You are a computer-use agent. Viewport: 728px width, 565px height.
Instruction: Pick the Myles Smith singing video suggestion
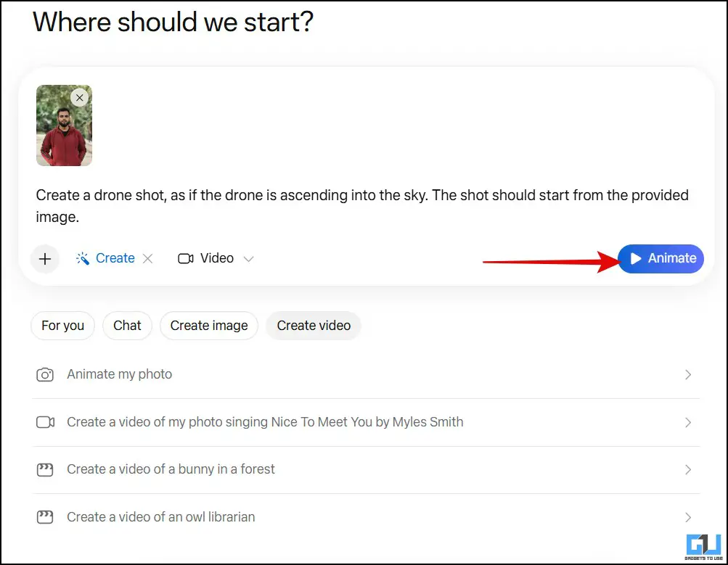click(265, 422)
